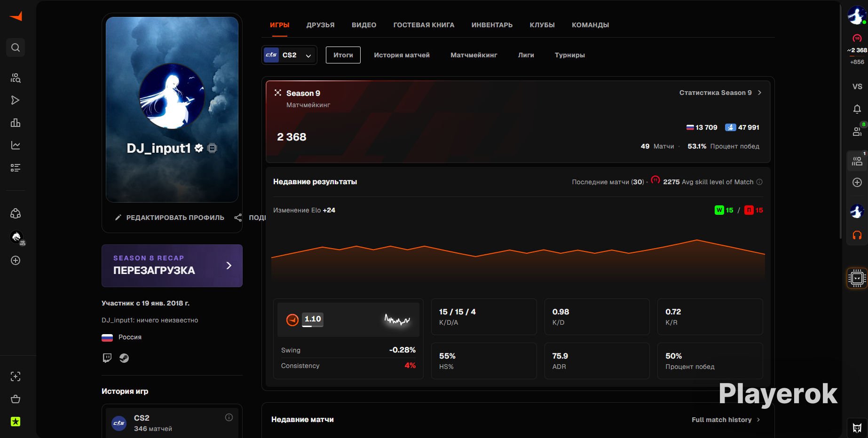Viewport: 868px width, 438px height.
Task: Open the КЛУБЫ tab
Action: [x=542, y=25]
